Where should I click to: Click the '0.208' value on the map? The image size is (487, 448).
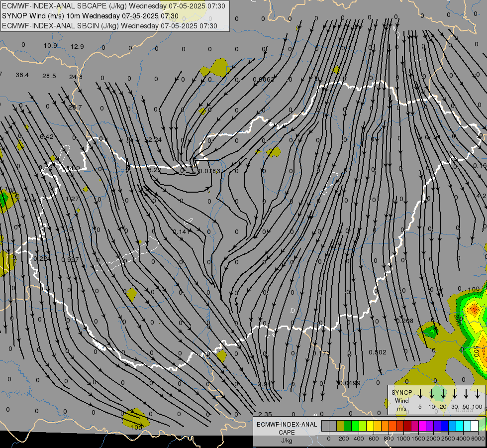pyautogui.click(x=405, y=321)
